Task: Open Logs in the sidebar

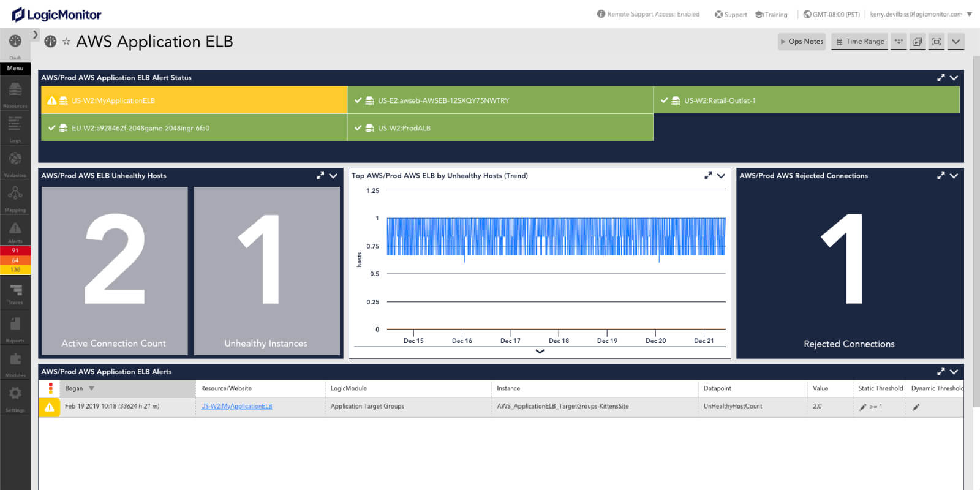Action: pyautogui.click(x=15, y=128)
